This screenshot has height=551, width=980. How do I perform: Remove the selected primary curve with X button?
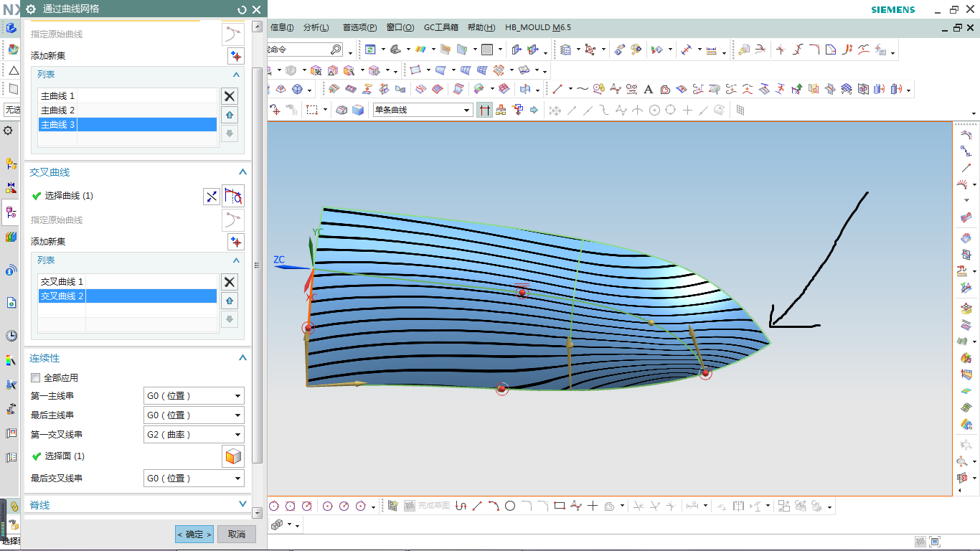[229, 96]
